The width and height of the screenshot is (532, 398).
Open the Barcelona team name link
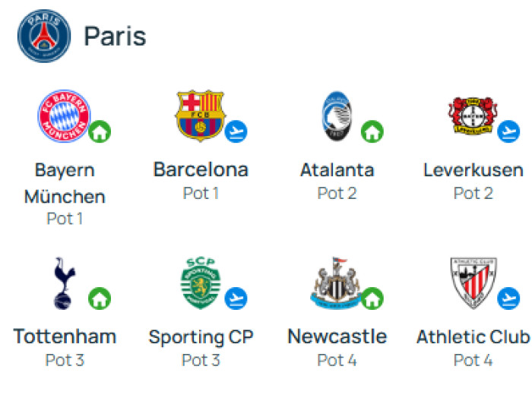tap(201, 169)
